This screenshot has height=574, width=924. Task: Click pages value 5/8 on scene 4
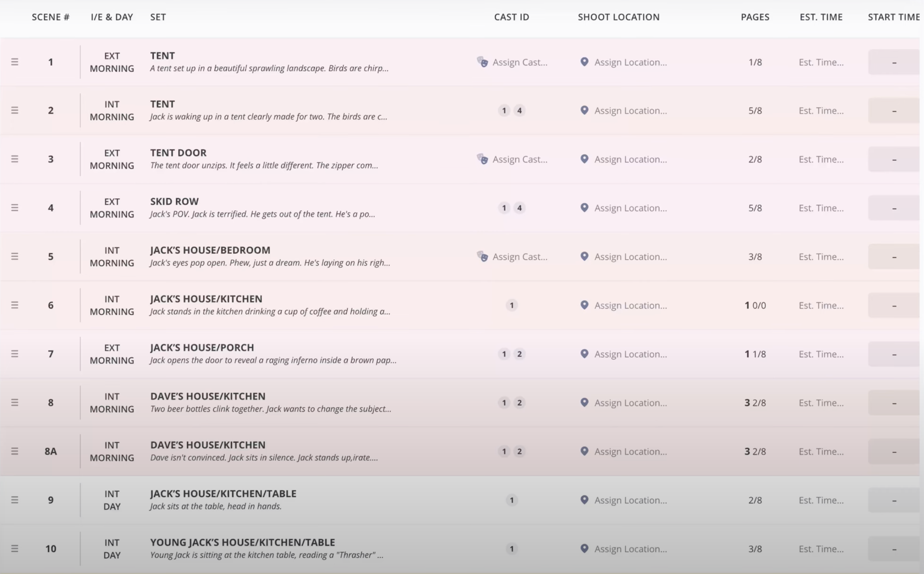[755, 208]
